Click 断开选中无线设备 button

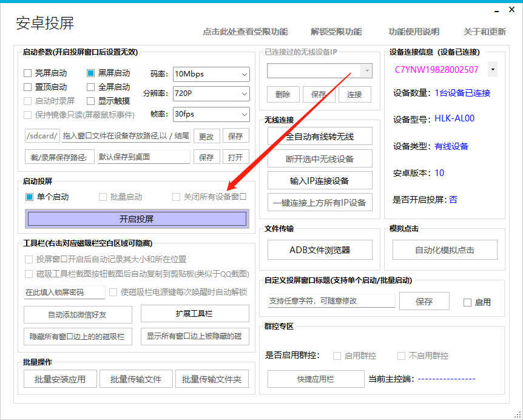(320, 158)
